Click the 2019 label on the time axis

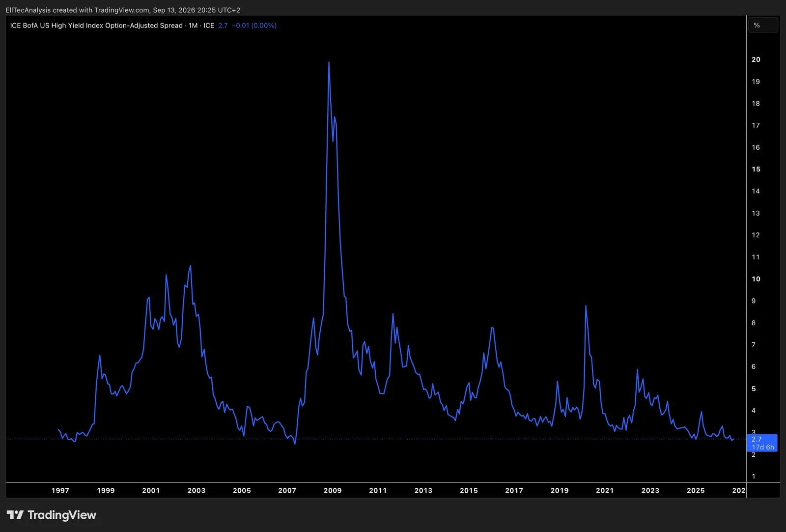560,490
